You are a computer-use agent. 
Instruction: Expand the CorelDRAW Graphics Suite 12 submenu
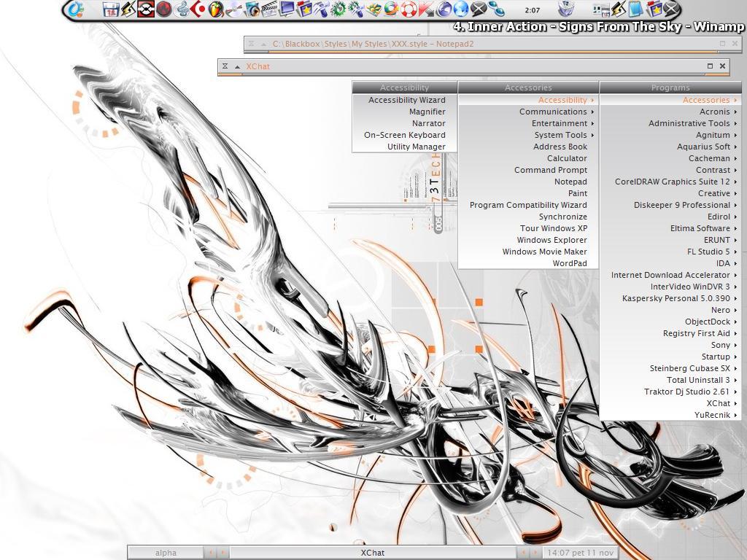click(670, 182)
